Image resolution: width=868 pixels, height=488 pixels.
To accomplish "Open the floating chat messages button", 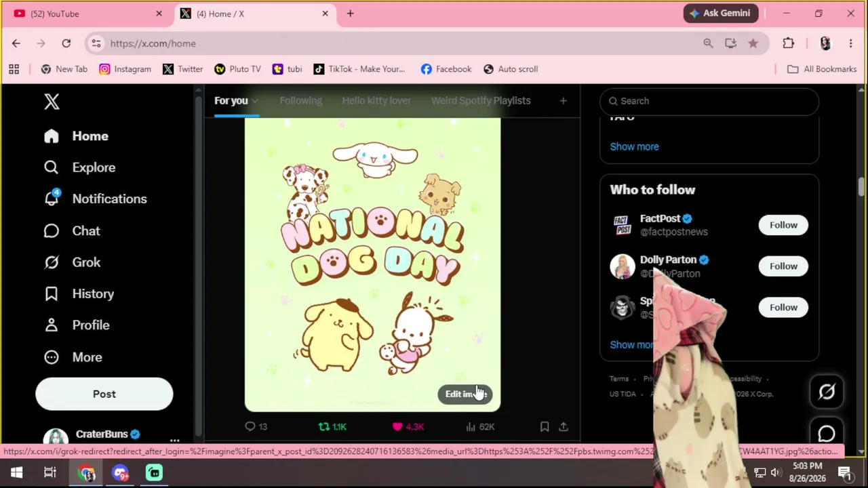I will click(827, 434).
